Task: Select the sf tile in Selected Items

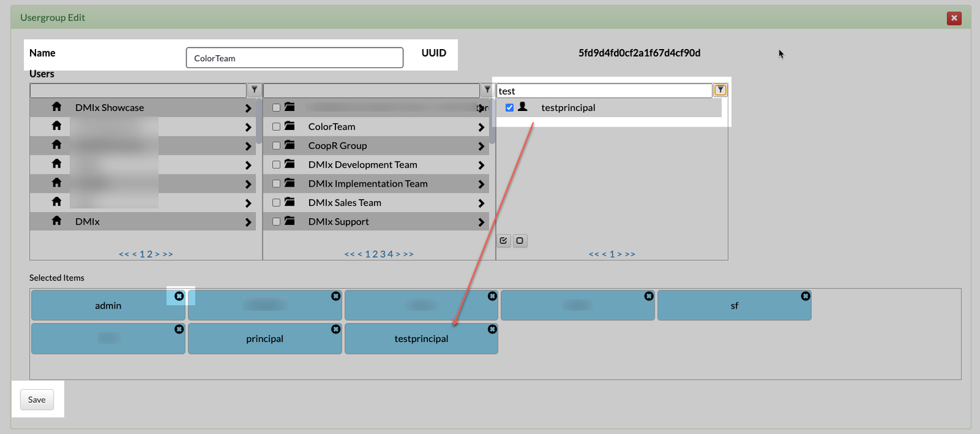Action: coord(734,305)
